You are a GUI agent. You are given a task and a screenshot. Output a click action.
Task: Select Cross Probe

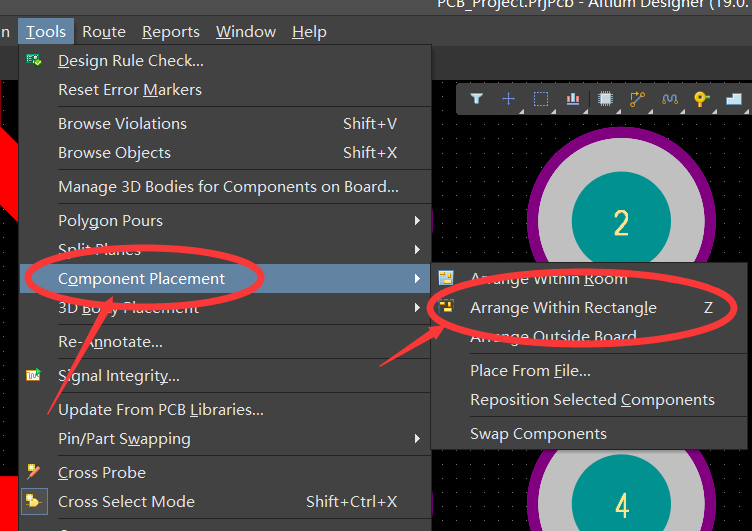(x=225, y=473)
